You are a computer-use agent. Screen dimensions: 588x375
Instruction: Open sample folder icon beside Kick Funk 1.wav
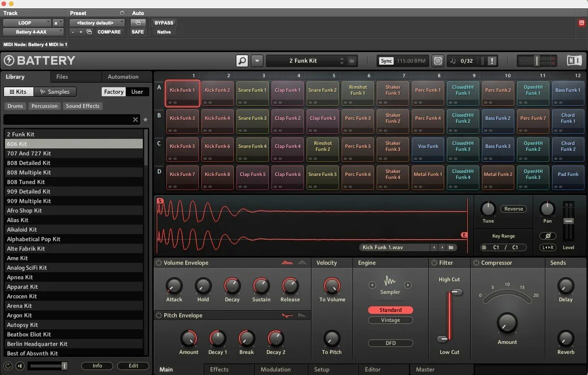pyautogui.click(x=451, y=247)
